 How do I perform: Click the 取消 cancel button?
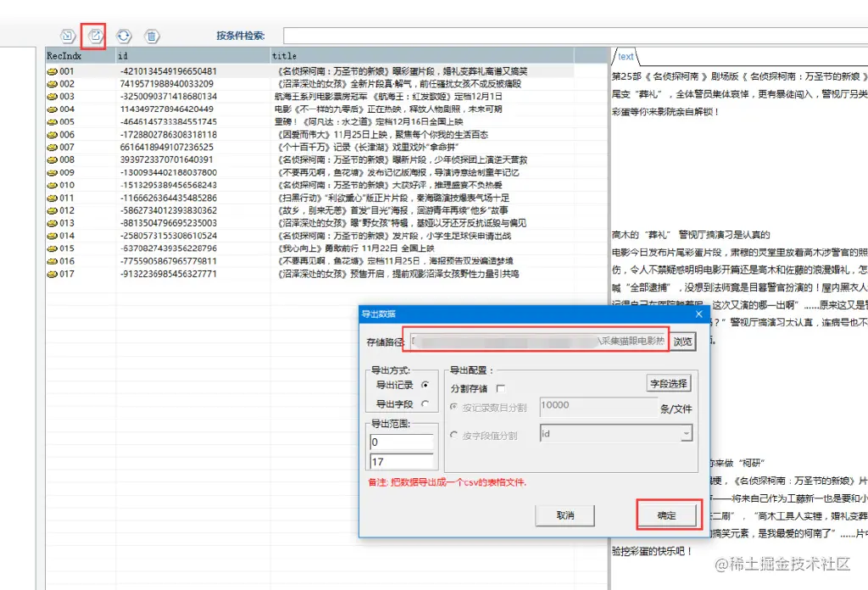point(565,515)
